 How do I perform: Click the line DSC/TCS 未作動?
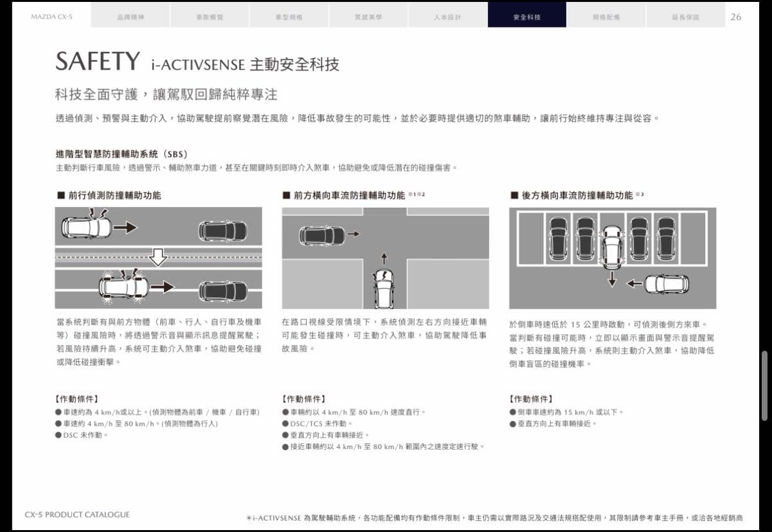pyautogui.click(x=317, y=423)
